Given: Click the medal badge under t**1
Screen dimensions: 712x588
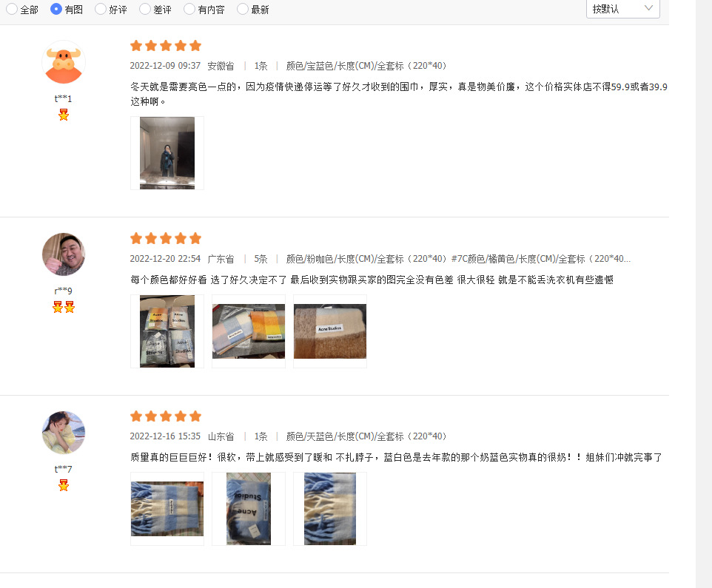Looking at the screenshot, I should [x=64, y=115].
